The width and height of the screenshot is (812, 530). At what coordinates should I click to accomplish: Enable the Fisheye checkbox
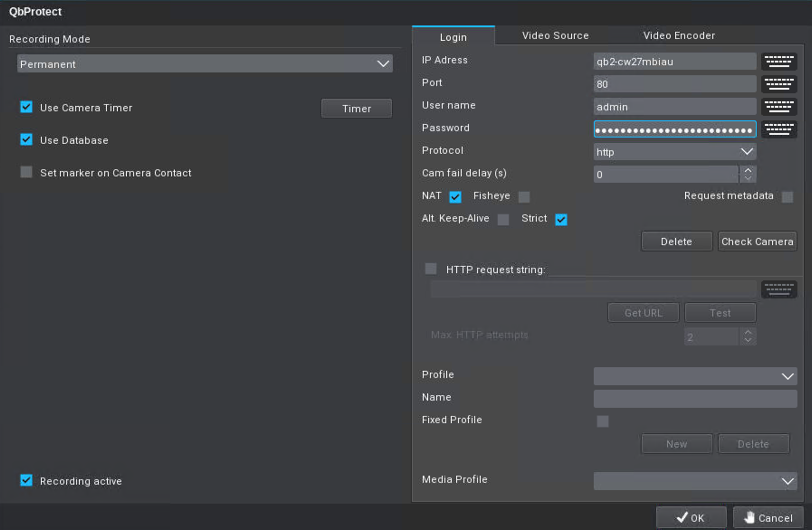pyautogui.click(x=524, y=197)
